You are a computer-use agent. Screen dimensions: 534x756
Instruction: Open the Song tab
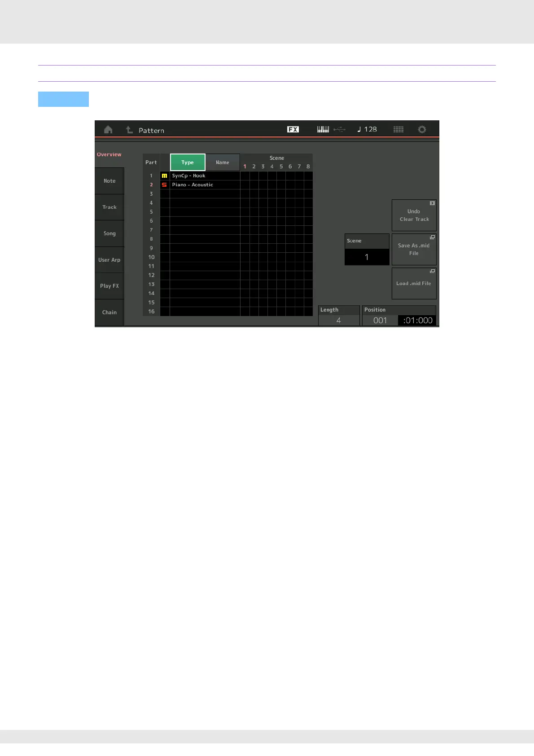coord(109,233)
